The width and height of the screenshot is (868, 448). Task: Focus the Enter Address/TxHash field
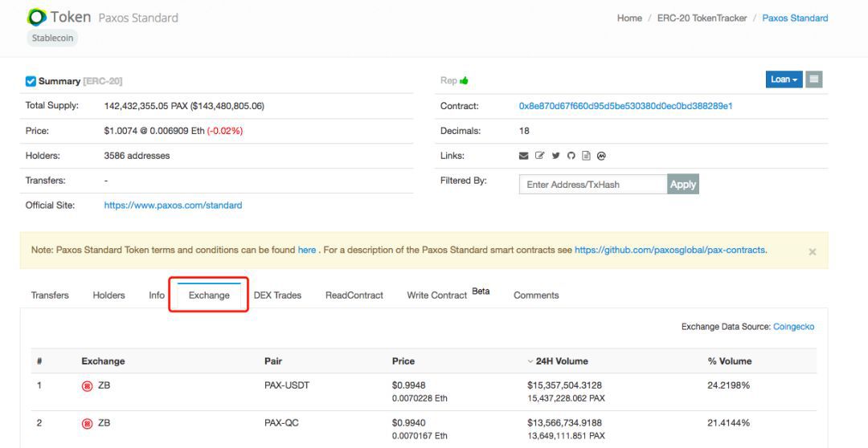[x=593, y=184]
